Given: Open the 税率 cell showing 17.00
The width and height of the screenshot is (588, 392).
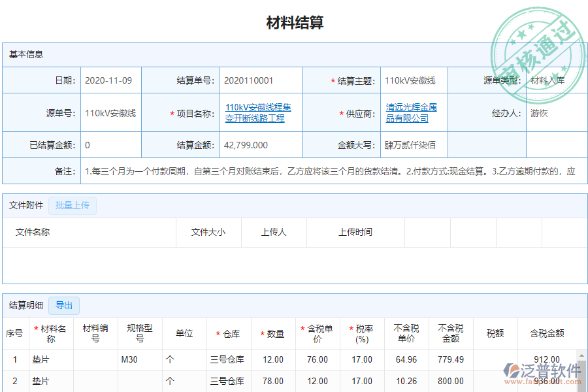Looking at the screenshot, I should [x=362, y=359].
